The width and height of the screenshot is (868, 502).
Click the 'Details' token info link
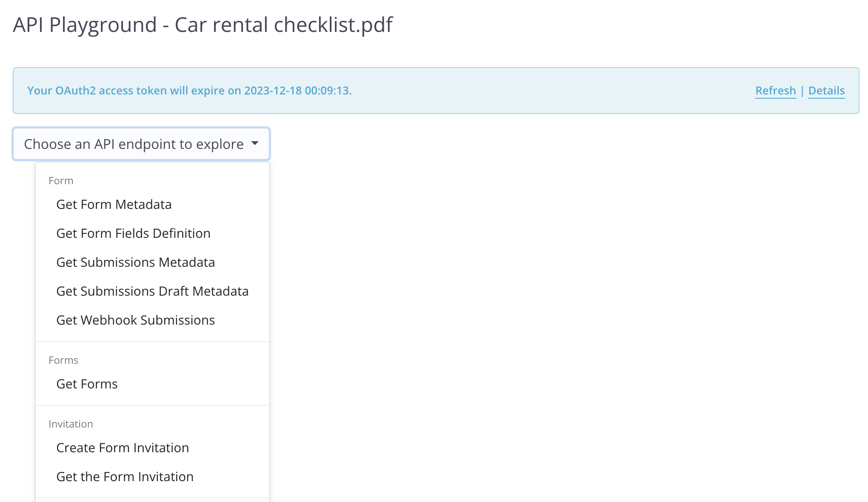[x=826, y=90]
